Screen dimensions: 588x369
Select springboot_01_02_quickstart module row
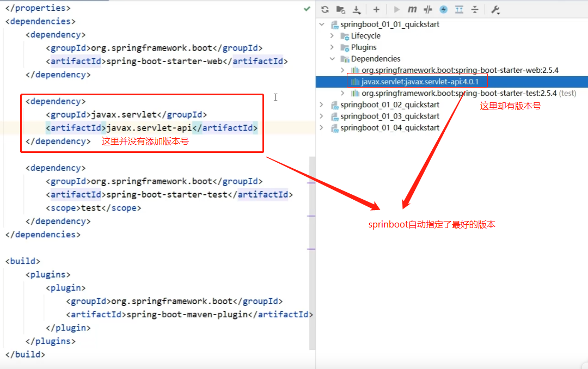(390, 104)
